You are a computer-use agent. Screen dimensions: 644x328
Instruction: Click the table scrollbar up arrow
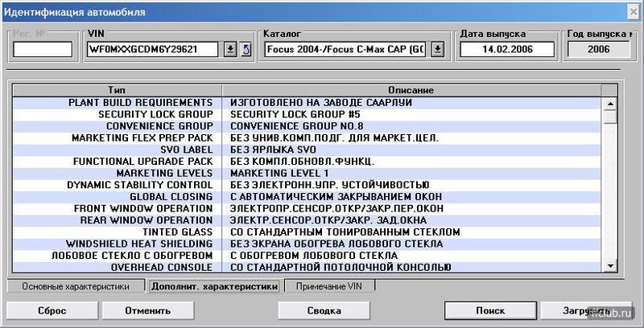tap(610, 104)
